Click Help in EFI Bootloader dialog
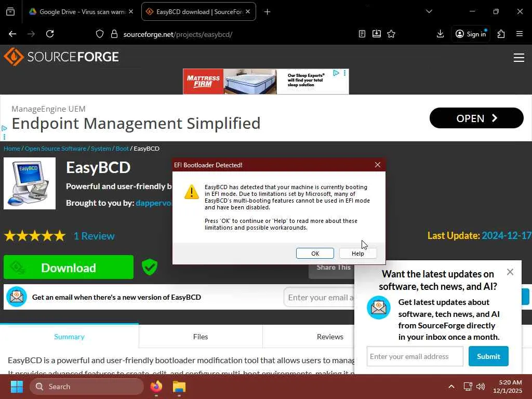Image resolution: width=532 pixels, height=399 pixels. click(357, 254)
